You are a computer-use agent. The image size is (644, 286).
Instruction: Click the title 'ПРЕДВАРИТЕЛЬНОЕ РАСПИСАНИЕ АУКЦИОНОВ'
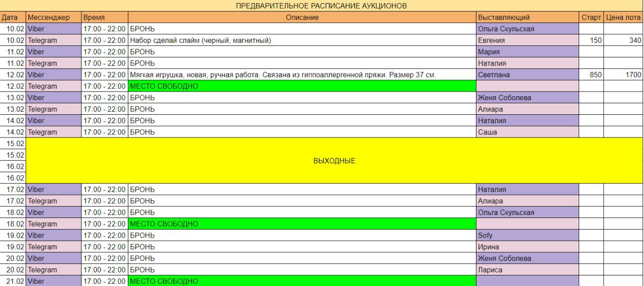[321, 6]
